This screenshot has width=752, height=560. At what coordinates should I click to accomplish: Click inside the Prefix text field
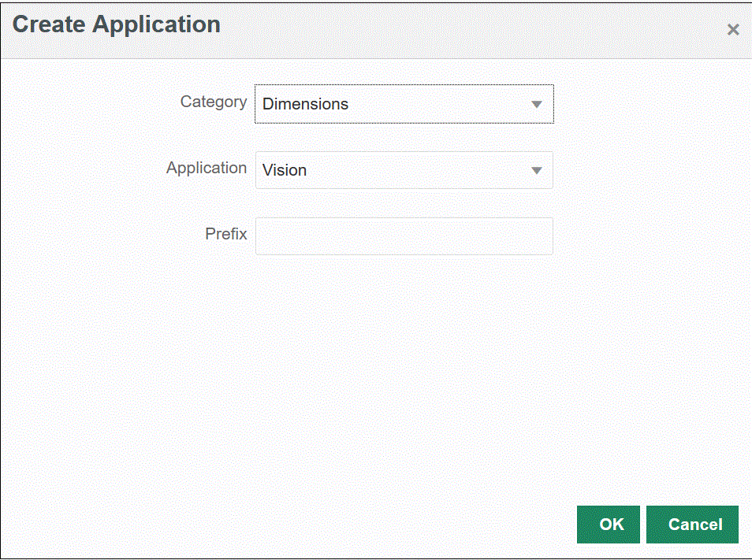tap(404, 235)
